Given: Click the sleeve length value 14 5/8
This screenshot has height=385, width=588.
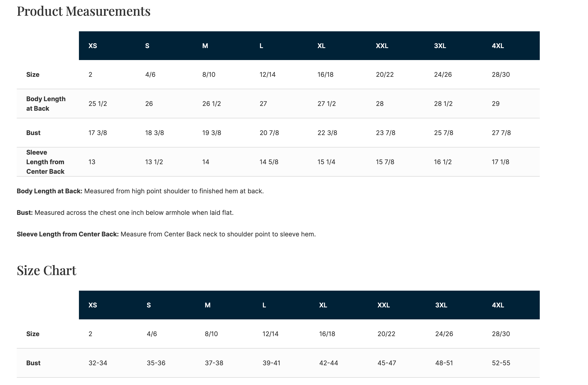Looking at the screenshot, I should click(269, 162).
